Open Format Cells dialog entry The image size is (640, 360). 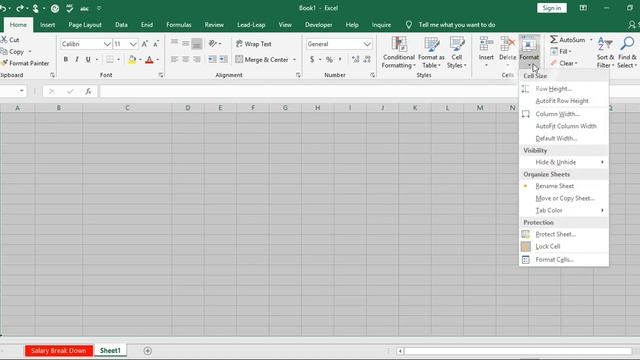[x=564, y=260]
